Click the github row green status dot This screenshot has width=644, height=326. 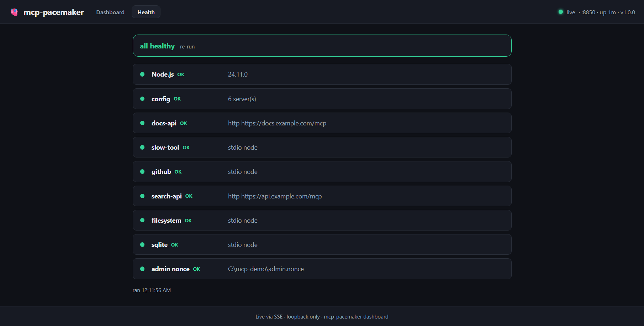pyautogui.click(x=142, y=171)
